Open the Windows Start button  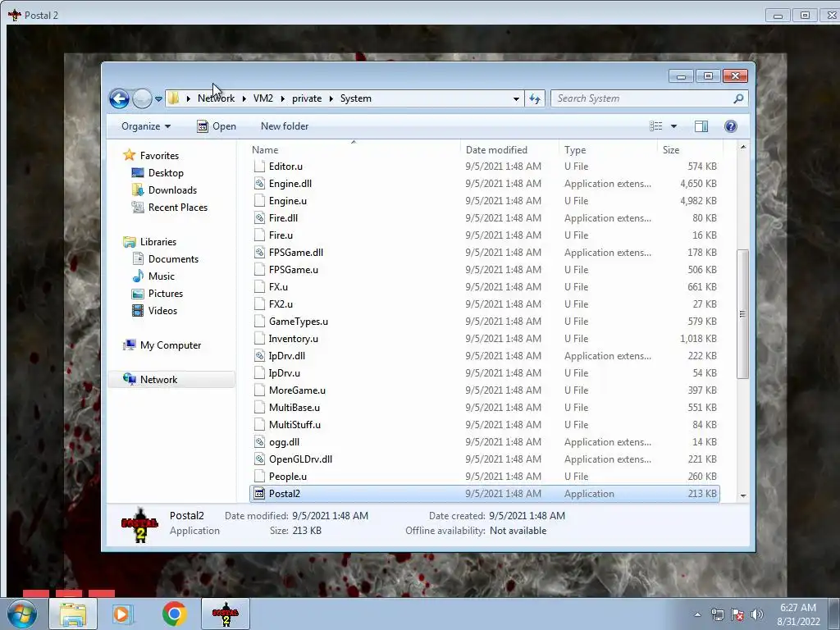22,614
